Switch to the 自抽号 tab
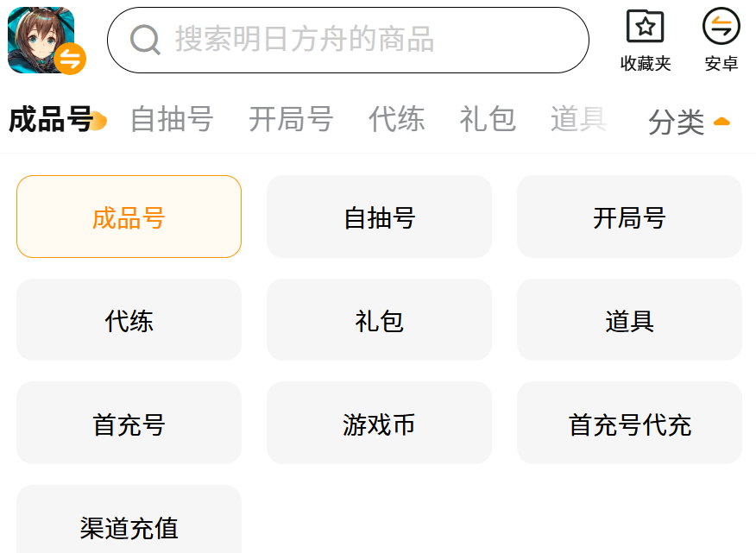Viewport: 756px width, 553px height. click(172, 119)
